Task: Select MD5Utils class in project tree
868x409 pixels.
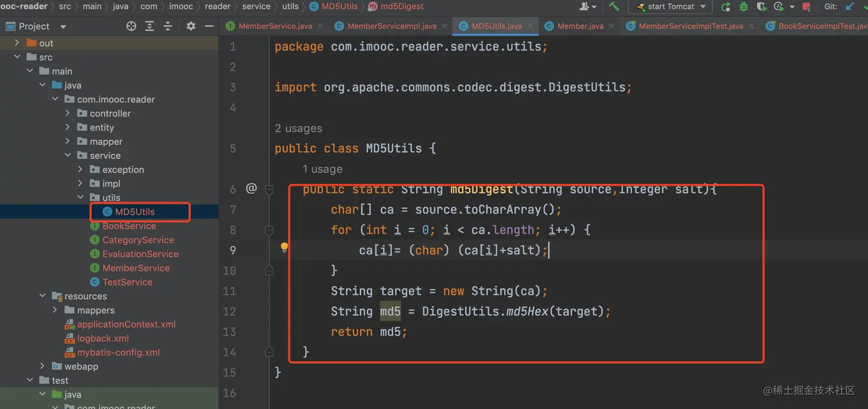Action: pos(134,212)
